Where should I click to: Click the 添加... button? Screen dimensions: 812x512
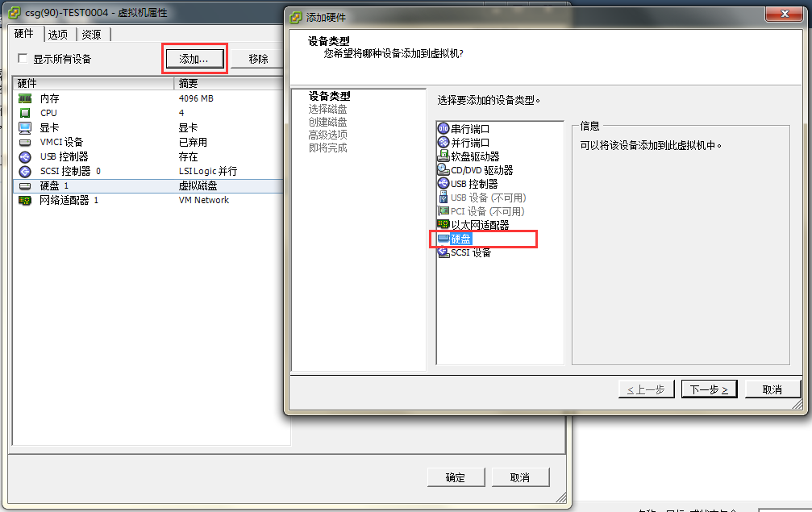194,59
